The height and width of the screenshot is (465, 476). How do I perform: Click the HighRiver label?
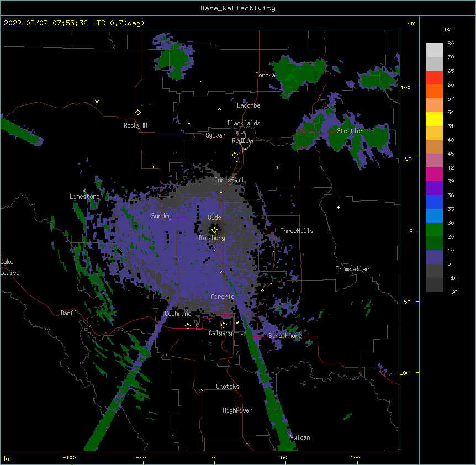point(237,410)
